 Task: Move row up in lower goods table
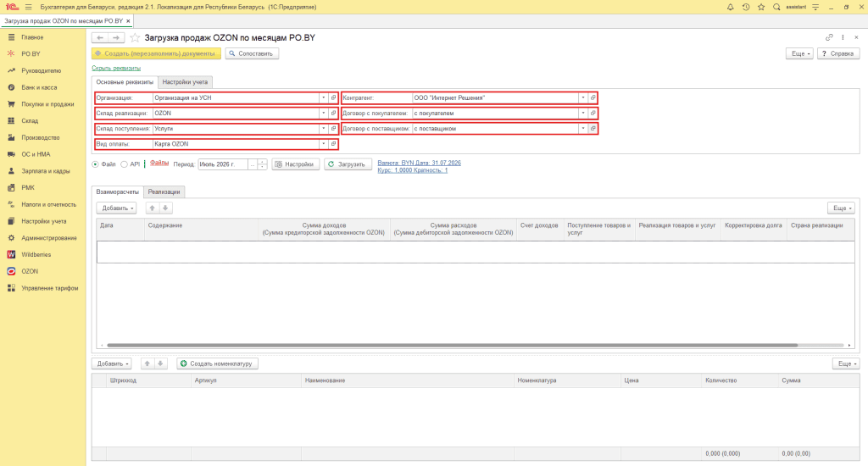pos(147,363)
